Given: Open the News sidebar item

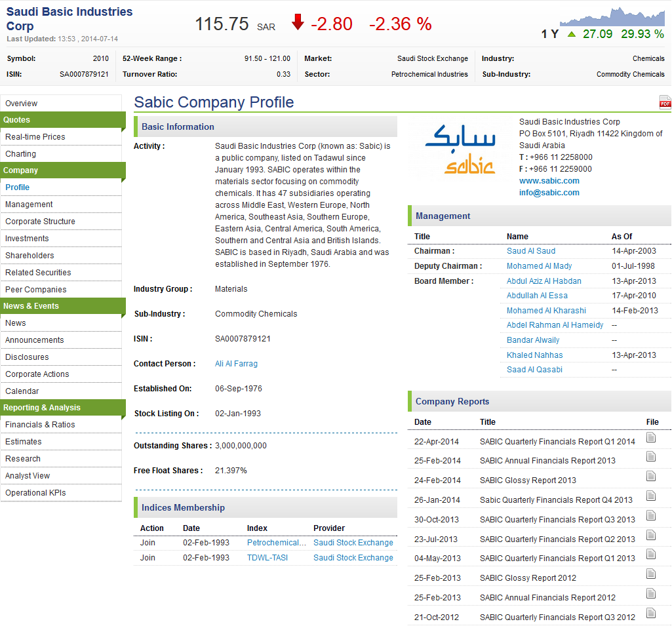Looking at the screenshot, I should (x=61, y=323).
